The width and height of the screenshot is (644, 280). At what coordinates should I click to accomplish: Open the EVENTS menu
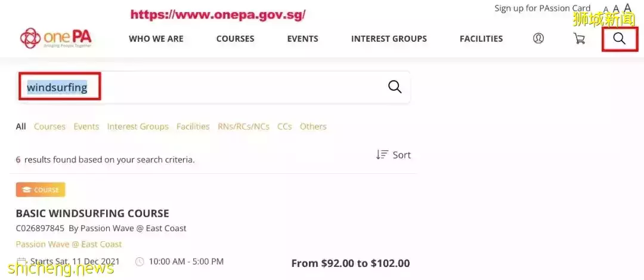(303, 39)
